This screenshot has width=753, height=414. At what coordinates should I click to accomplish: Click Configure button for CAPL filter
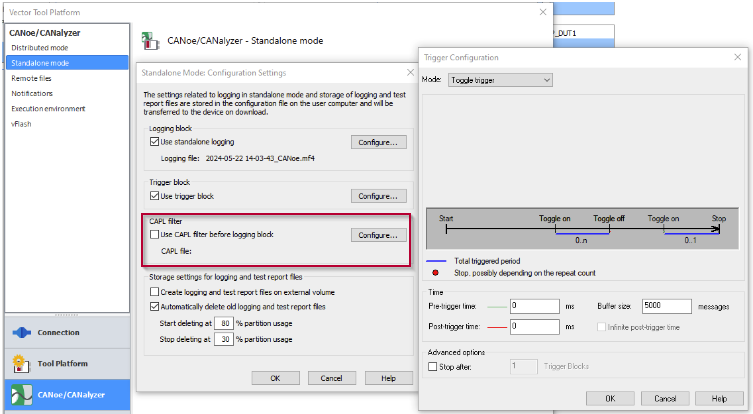click(x=378, y=235)
